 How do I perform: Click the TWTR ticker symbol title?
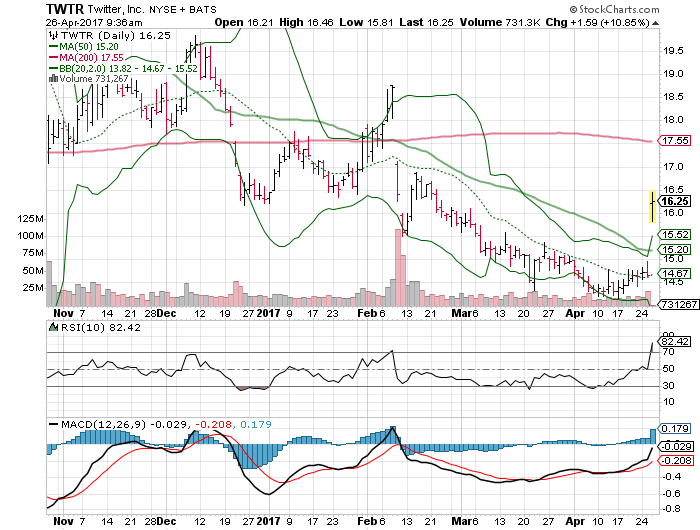point(65,9)
